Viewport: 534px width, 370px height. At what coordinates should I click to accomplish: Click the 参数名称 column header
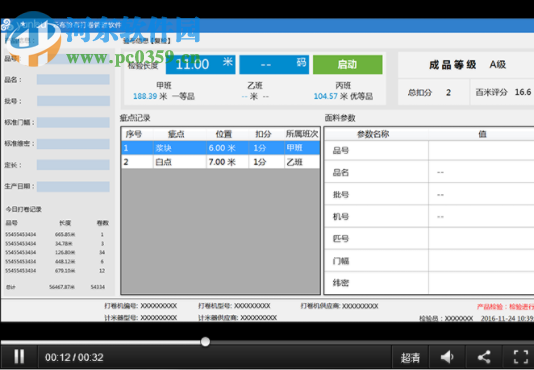click(373, 134)
